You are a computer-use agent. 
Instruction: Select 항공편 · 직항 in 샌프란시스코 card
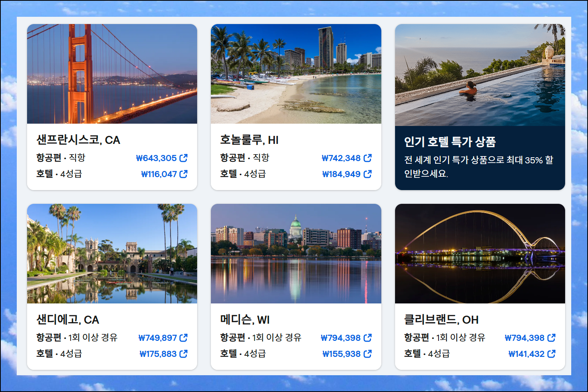click(x=61, y=158)
